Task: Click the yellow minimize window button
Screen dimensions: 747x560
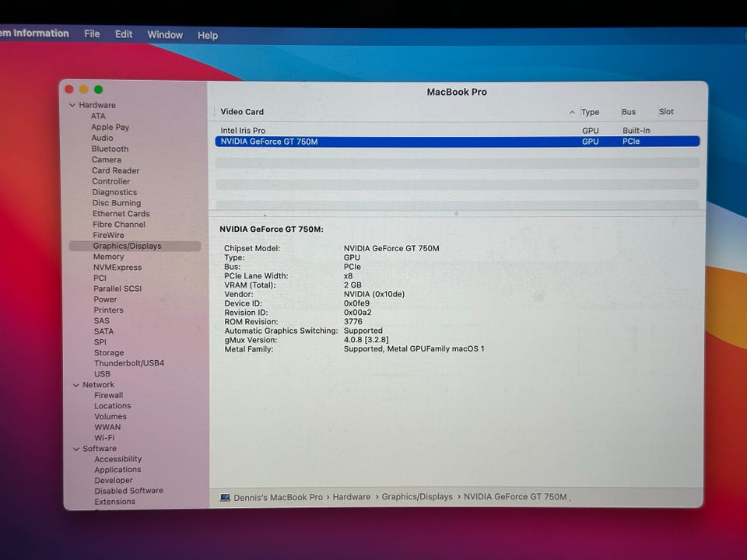Action: (84, 89)
